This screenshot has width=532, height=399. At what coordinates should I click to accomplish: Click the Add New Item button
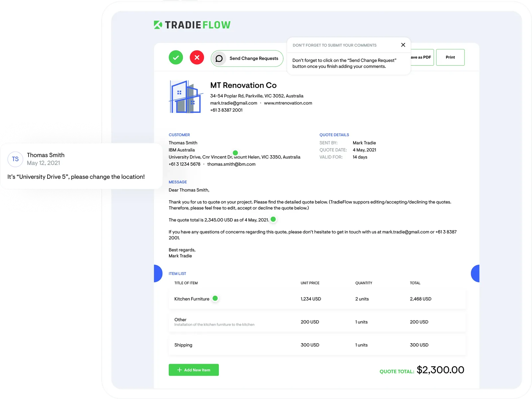pyautogui.click(x=194, y=370)
